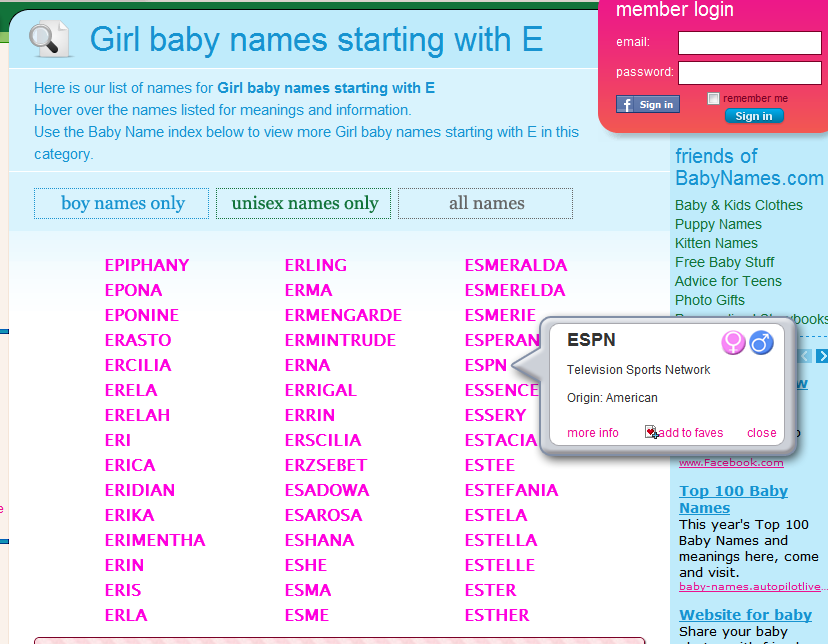Viewport: 828px width, 644px height.
Task: Focus the email input field
Action: click(x=749, y=43)
